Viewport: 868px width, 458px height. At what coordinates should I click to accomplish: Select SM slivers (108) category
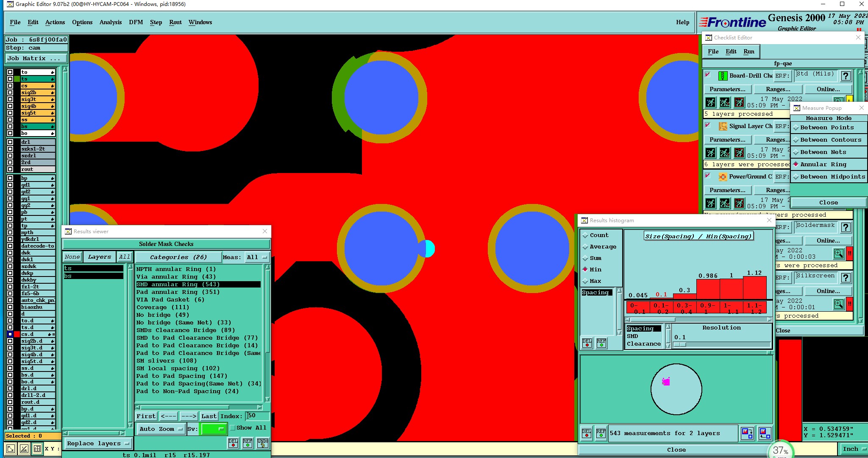[x=167, y=361]
